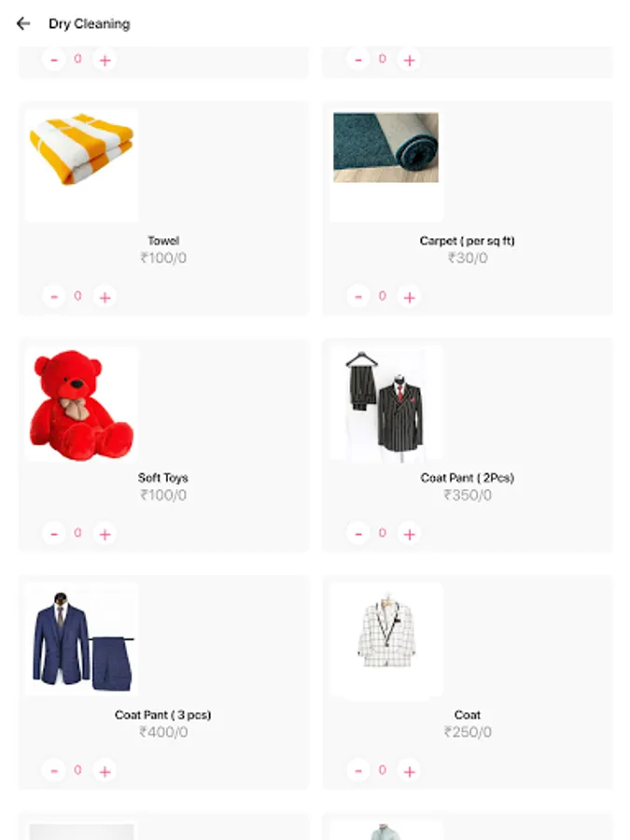Screen dimensions: 630x840
Task: Decrease Towel quantity with minus icon
Action: [53, 297]
